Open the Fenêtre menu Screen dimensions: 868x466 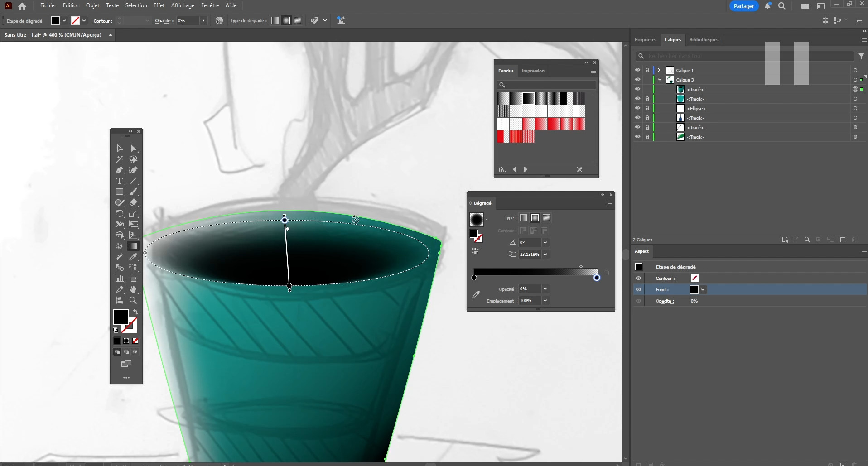click(x=210, y=5)
